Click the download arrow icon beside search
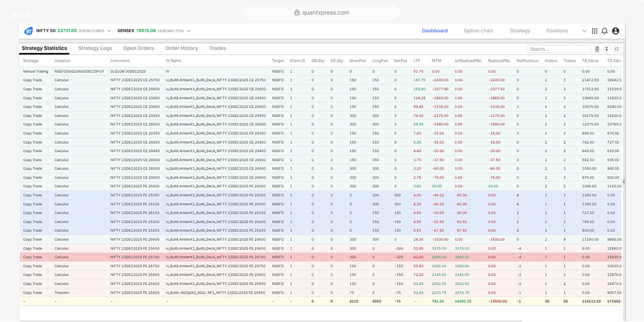644x322 pixels. (x=607, y=49)
